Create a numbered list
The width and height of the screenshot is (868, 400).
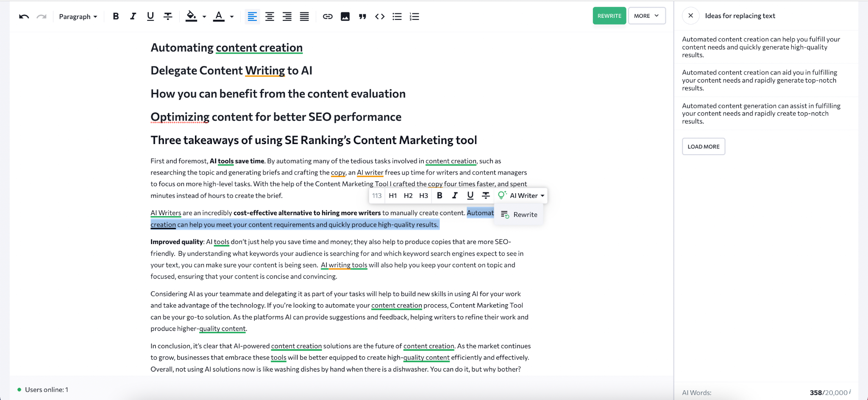(414, 17)
